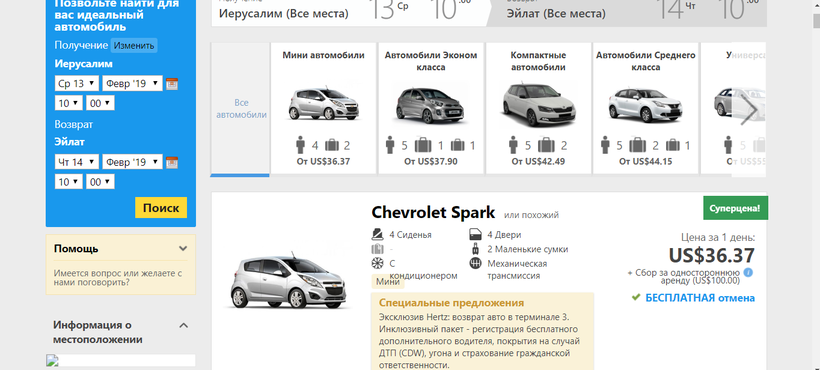The image size is (820, 370).
Task: Open the pickup day dropdown Ср 13
Action: pos(76,84)
